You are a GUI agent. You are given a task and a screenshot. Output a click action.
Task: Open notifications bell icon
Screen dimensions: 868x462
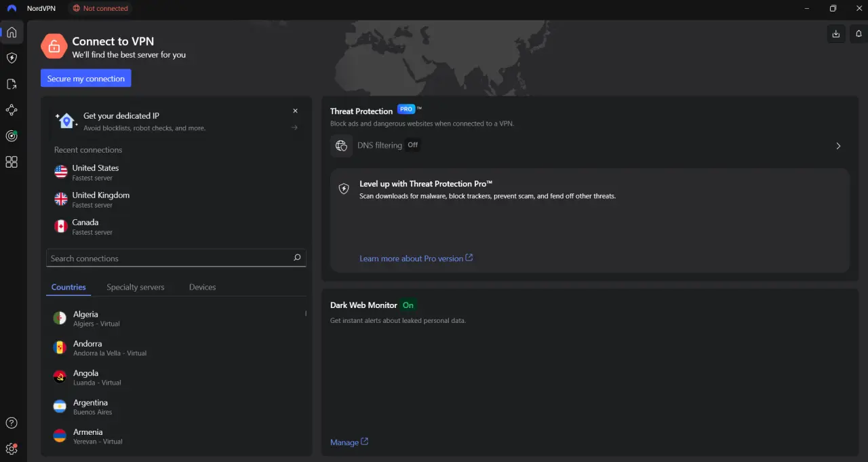[x=859, y=34]
